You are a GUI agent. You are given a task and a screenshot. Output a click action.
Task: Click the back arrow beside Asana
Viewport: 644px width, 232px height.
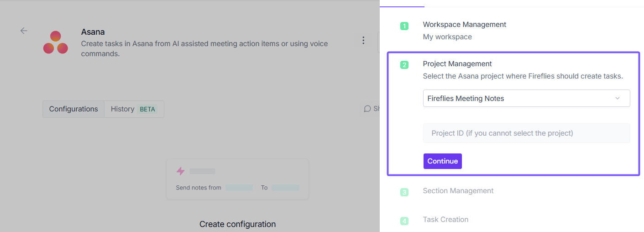(24, 31)
